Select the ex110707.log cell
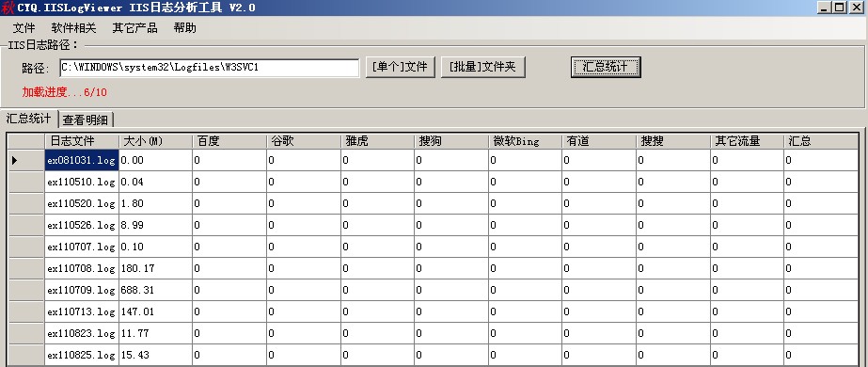Viewport: 868px width, 367px height. [x=82, y=247]
